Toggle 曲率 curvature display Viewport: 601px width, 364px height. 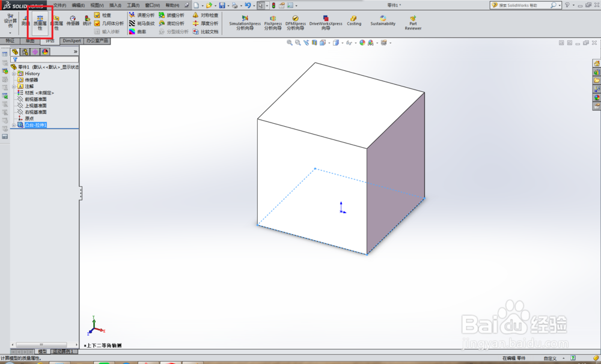click(137, 32)
